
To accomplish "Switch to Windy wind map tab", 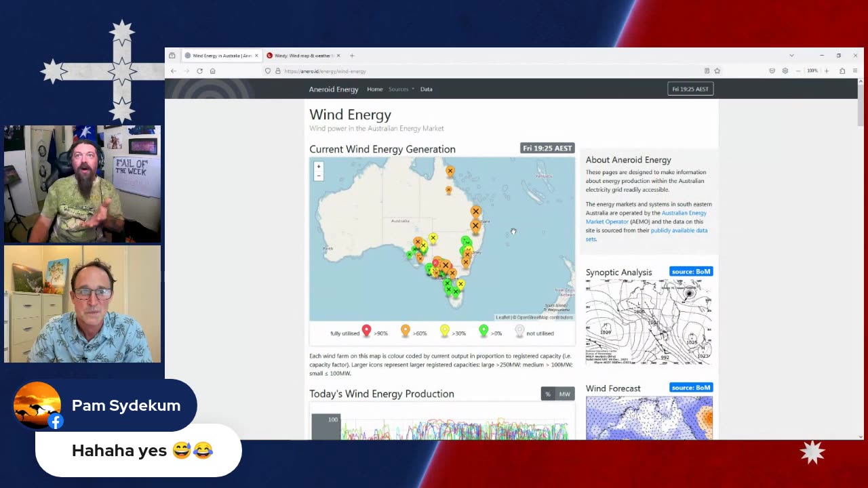I will [x=303, y=56].
